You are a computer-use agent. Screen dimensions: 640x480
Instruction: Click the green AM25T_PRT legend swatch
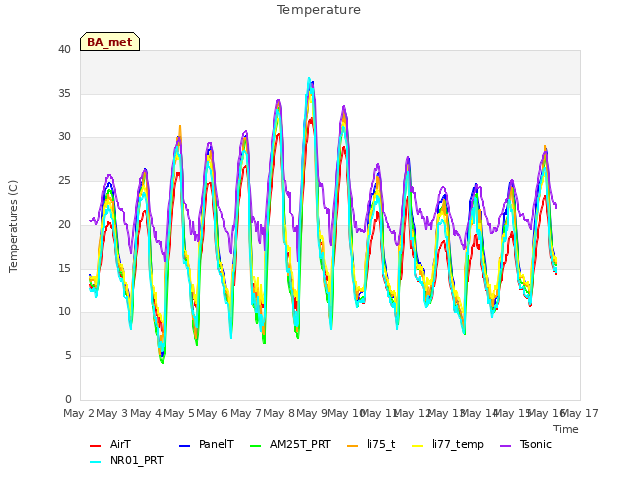point(255,446)
